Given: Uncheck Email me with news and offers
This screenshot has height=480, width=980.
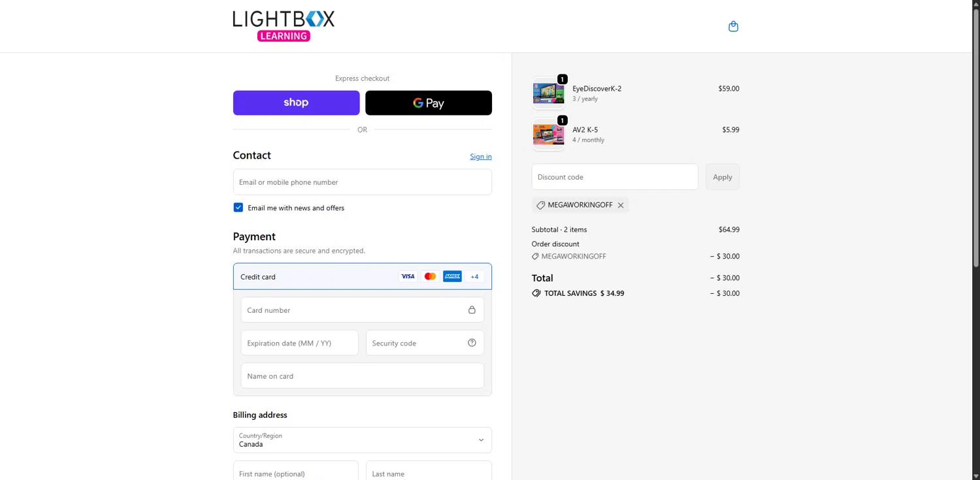Looking at the screenshot, I should pyautogui.click(x=238, y=208).
